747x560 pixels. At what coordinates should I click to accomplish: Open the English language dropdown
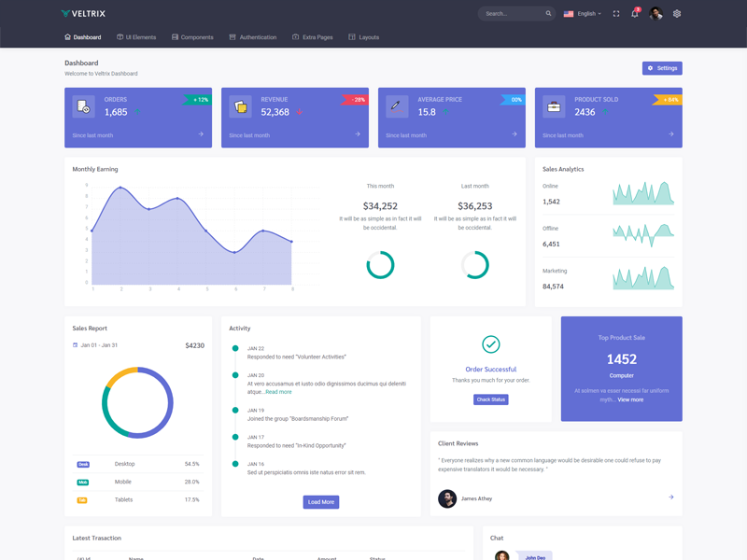(x=583, y=14)
